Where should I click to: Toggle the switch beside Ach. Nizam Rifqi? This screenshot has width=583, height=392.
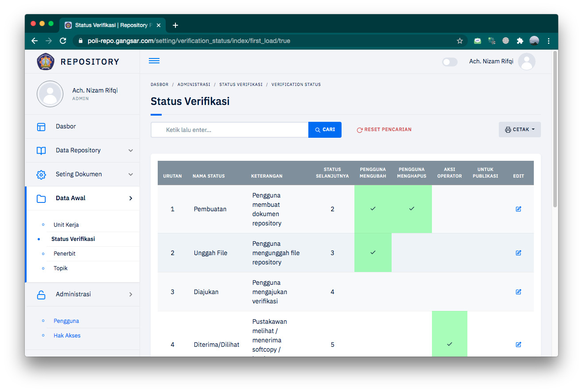coord(450,62)
